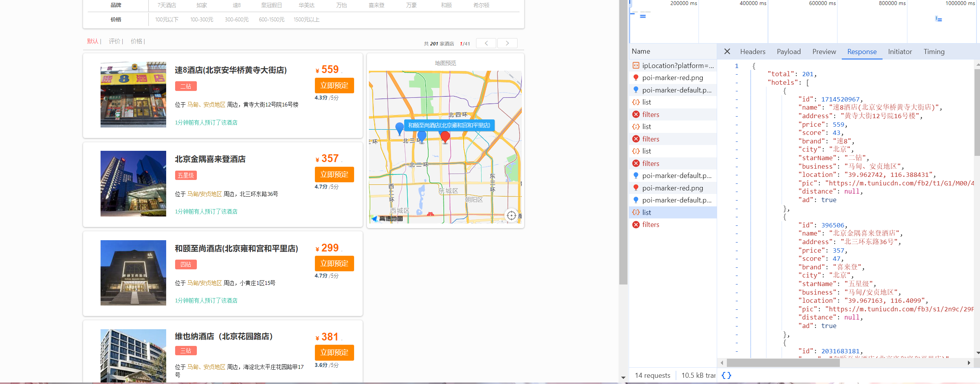The height and width of the screenshot is (384, 980).
Task: Filter by price 100-300元
Action: coord(202,19)
